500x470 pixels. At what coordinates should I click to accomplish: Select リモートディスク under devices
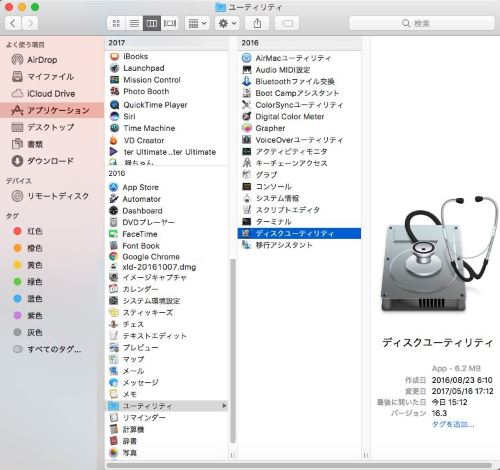(x=52, y=196)
